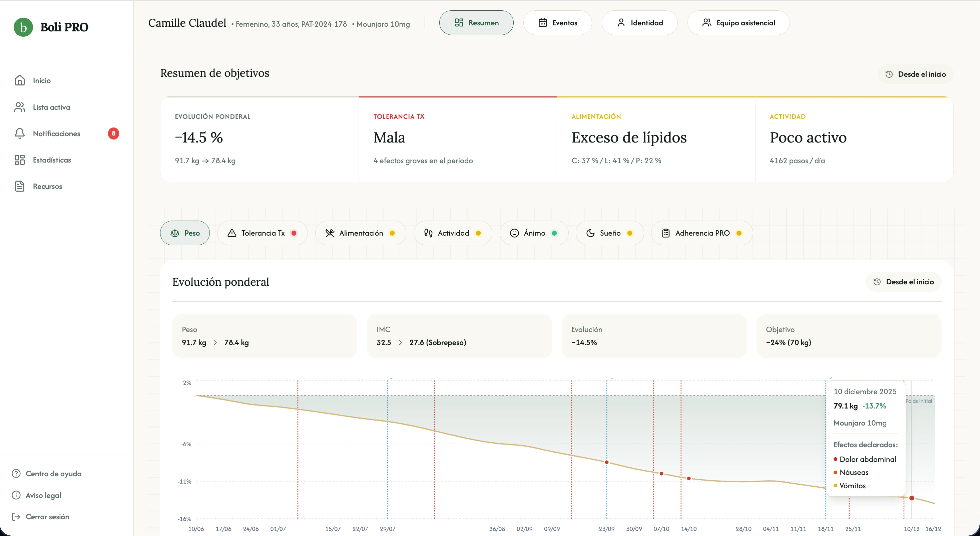Viewport: 980px width, 536px height.
Task: Click the Inicio home icon
Action: tap(19, 80)
